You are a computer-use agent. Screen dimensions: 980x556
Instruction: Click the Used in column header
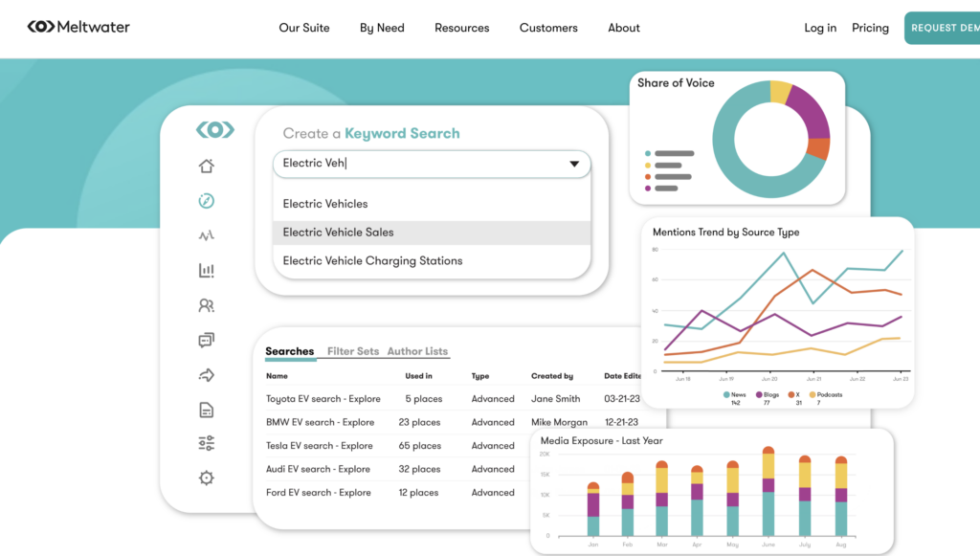[x=419, y=376]
